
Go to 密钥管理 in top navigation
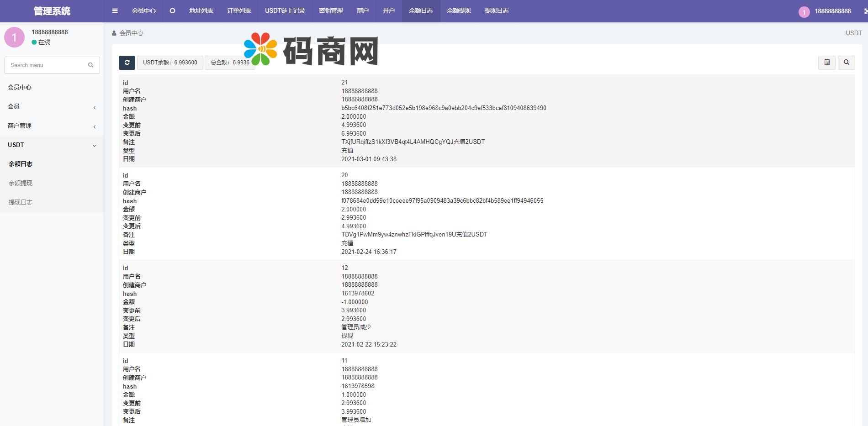[x=331, y=11]
